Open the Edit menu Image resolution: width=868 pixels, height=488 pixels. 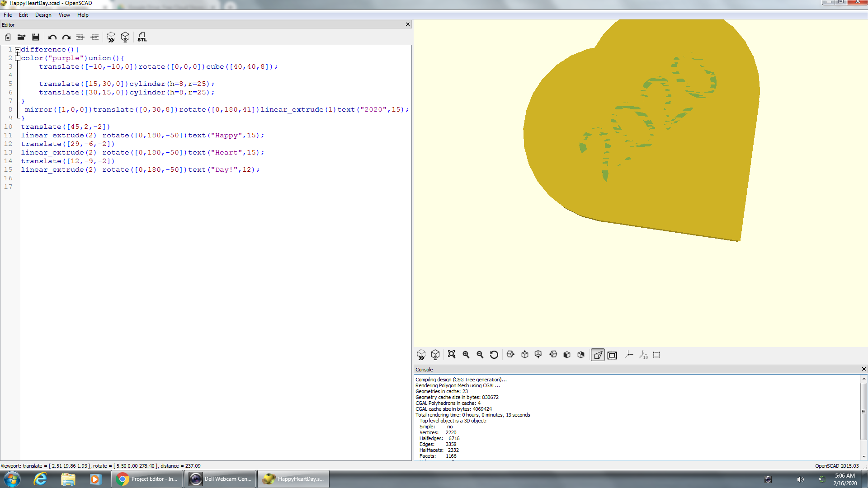click(x=24, y=15)
